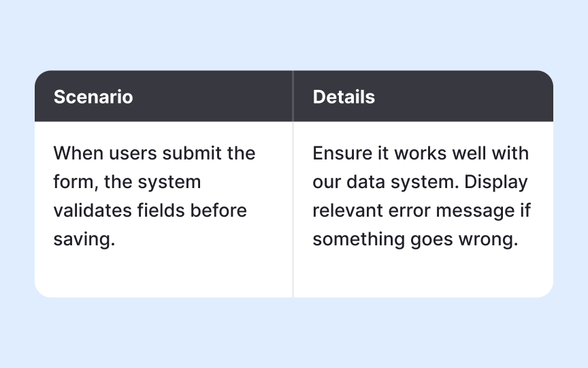Click the line "something goes wrong."
Image resolution: width=588 pixels, height=368 pixels.
click(415, 240)
